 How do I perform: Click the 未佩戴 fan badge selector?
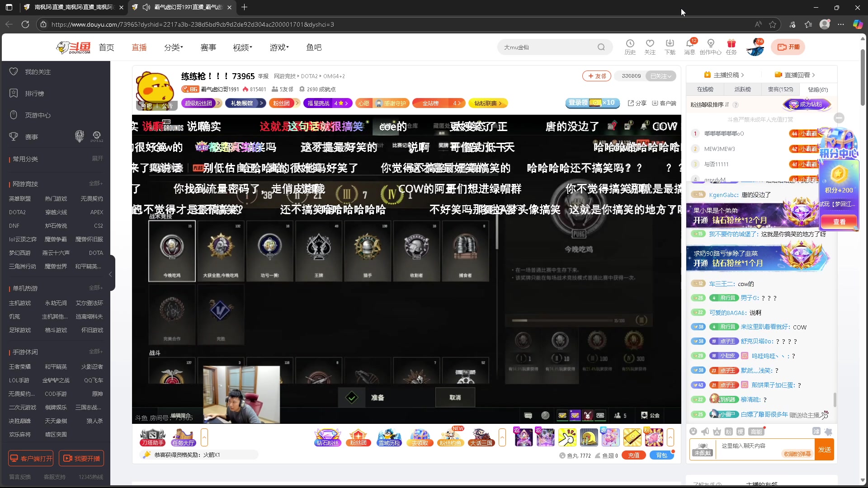point(703,449)
